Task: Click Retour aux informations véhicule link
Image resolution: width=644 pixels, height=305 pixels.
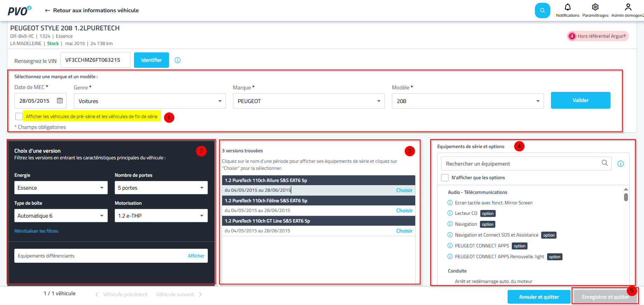Action: click(x=96, y=10)
